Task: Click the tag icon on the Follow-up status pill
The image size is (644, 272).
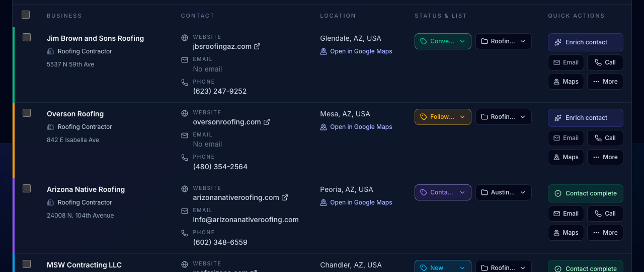Action: (424, 117)
